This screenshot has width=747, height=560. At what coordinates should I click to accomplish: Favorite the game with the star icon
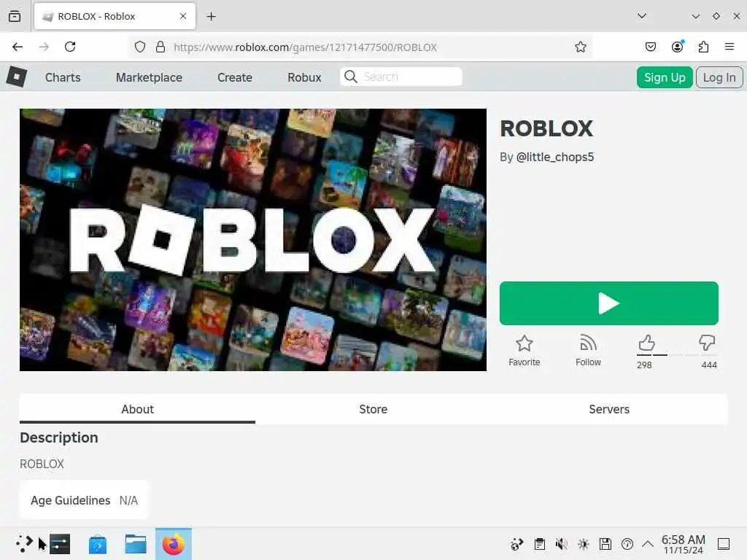tap(524, 343)
